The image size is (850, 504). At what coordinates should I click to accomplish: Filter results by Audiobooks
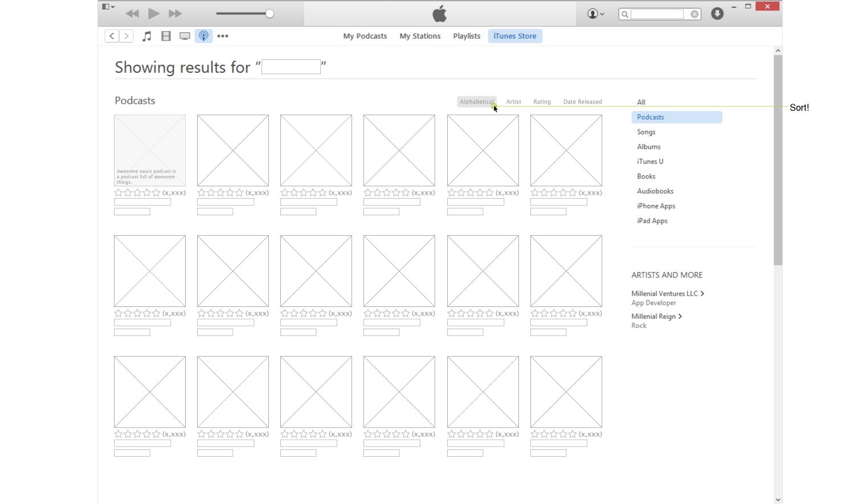[x=655, y=191]
